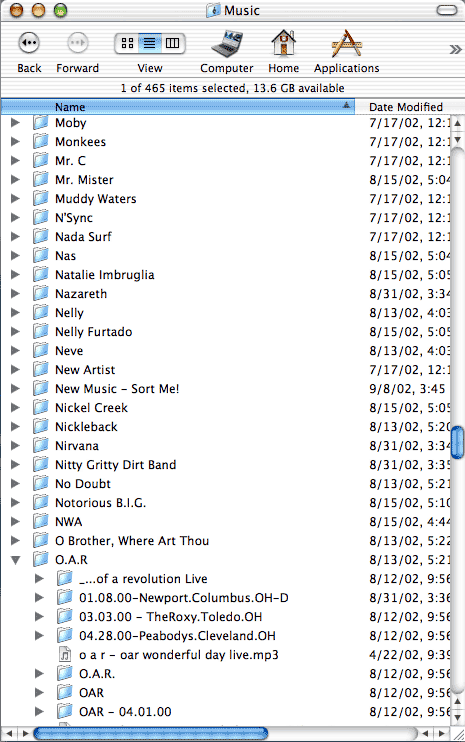The width and height of the screenshot is (465, 742).
Task: Click the bottom-left scroll left arrow
Action: [x=9, y=734]
